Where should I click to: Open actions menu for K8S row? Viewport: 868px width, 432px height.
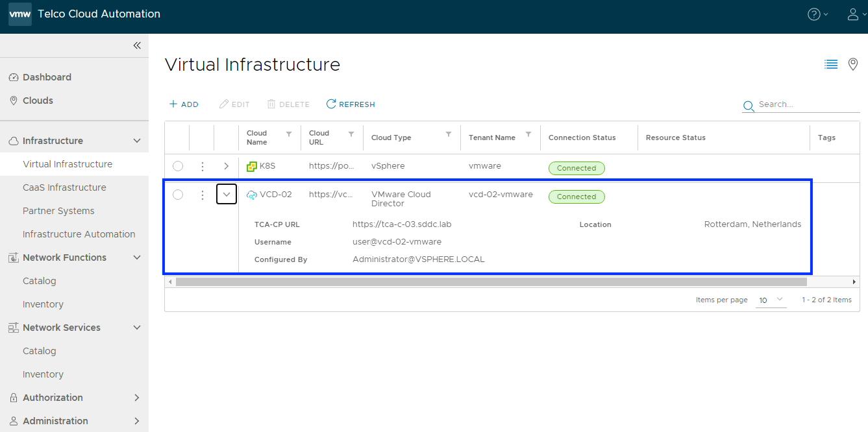coord(203,167)
